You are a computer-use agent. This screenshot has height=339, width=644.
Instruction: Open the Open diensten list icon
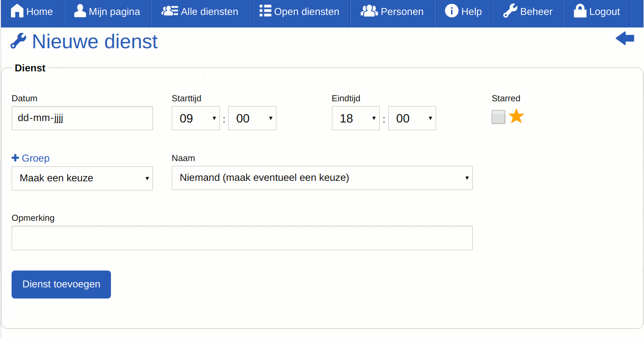click(x=265, y=11)
